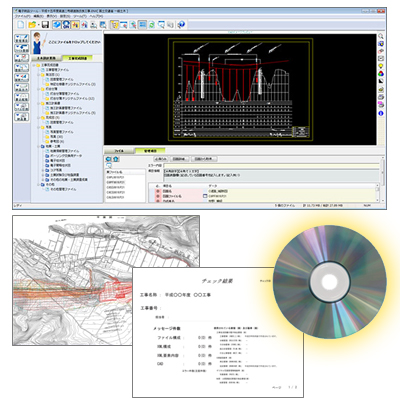Click the grayed-out icon left of the globe icon
Screen dimensions: 400x400
[171, 24]
